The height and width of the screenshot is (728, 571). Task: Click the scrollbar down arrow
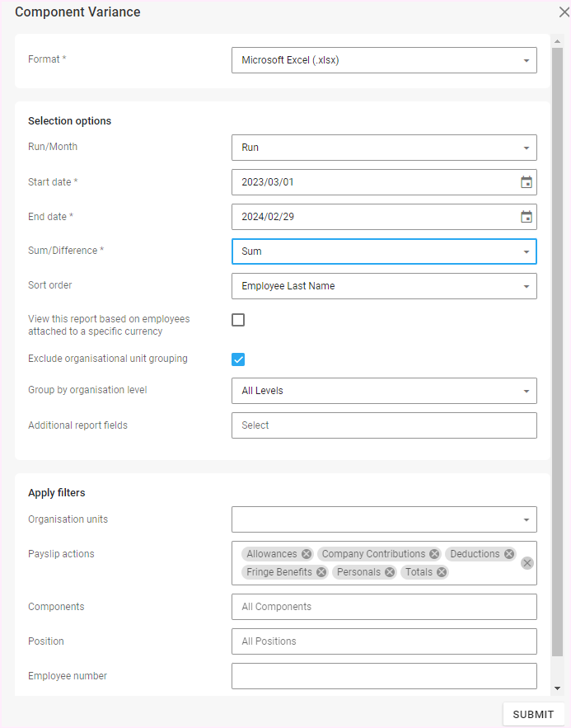coord(558,688)
